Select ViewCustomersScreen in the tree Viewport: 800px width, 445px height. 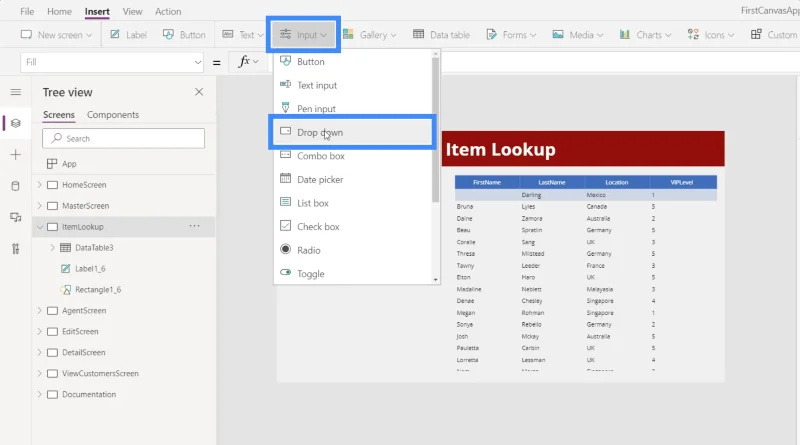[x=100, y=374]
